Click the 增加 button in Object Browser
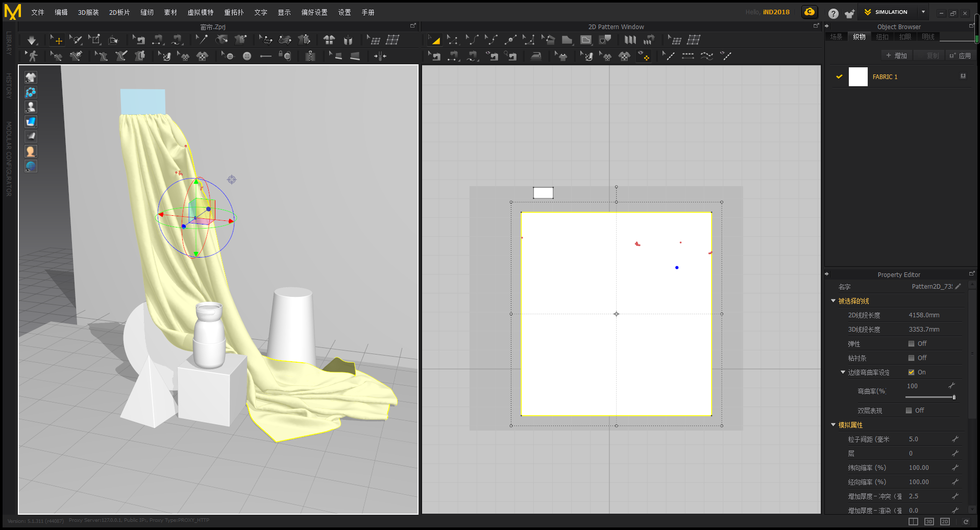980x530 pixels. tap(896, 55)
